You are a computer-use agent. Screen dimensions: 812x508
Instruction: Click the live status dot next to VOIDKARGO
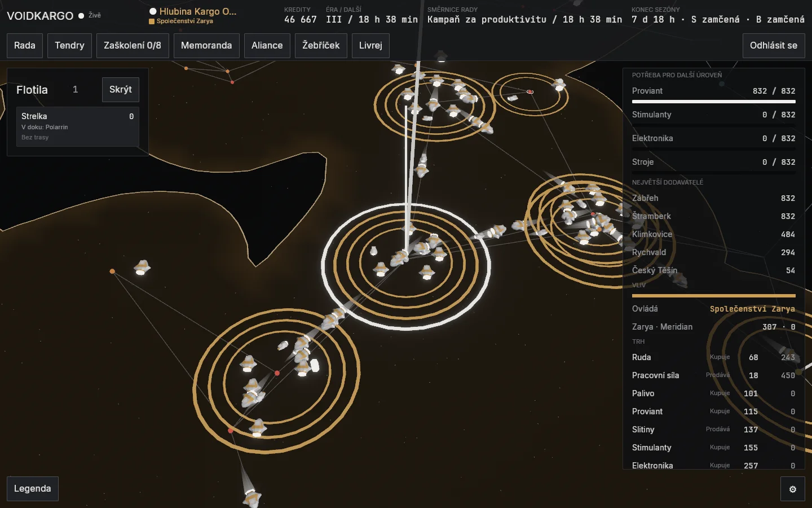[81, 16]
